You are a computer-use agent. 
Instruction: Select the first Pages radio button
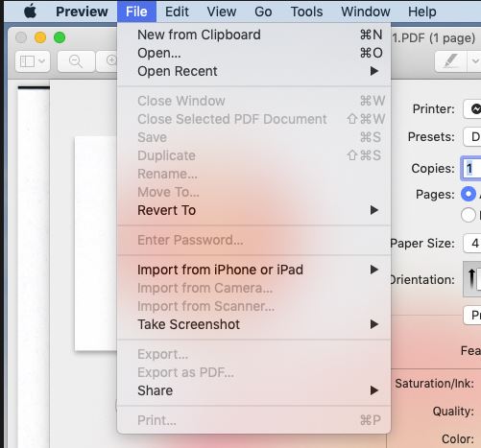pos(469,194)
